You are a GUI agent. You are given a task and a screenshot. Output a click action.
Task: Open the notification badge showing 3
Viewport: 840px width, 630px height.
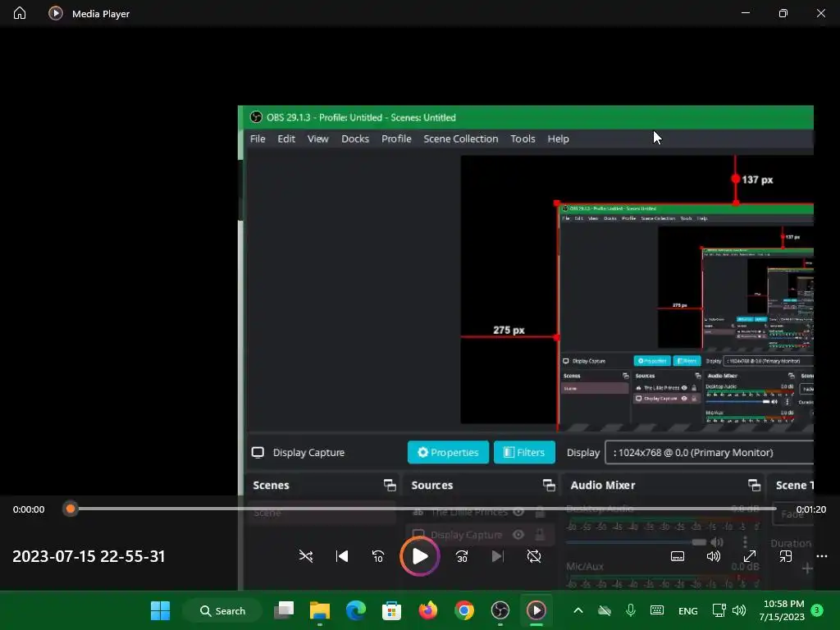817,610
